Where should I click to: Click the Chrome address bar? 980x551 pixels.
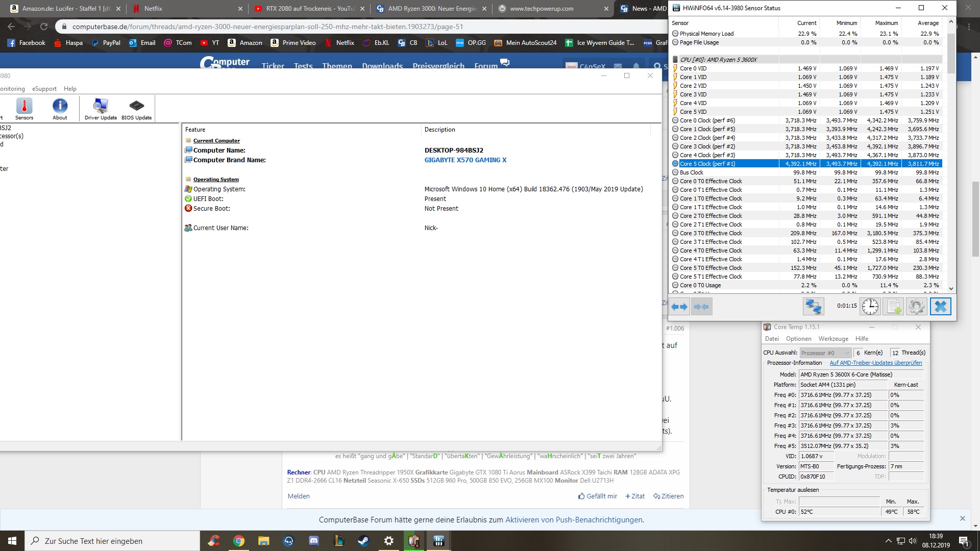coord(357,27)
